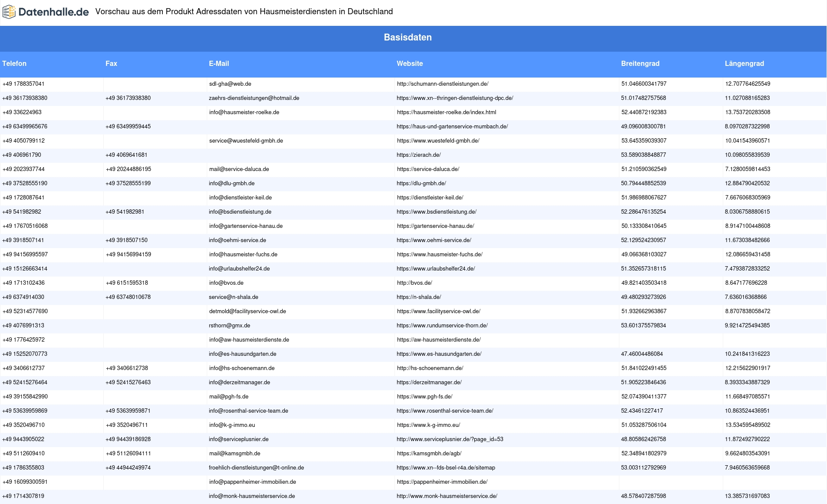This screenshot has width=827, height=504.
Task: Select phone number +49 336224963
Action: [x=22, y=112]
